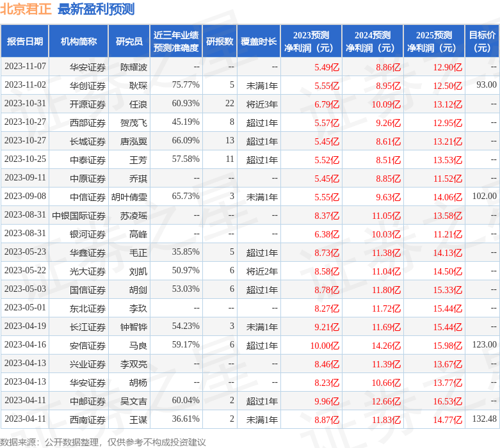500x448 pixels.
Task: Click accuracy value 75.77%
Action: [186, 85]
